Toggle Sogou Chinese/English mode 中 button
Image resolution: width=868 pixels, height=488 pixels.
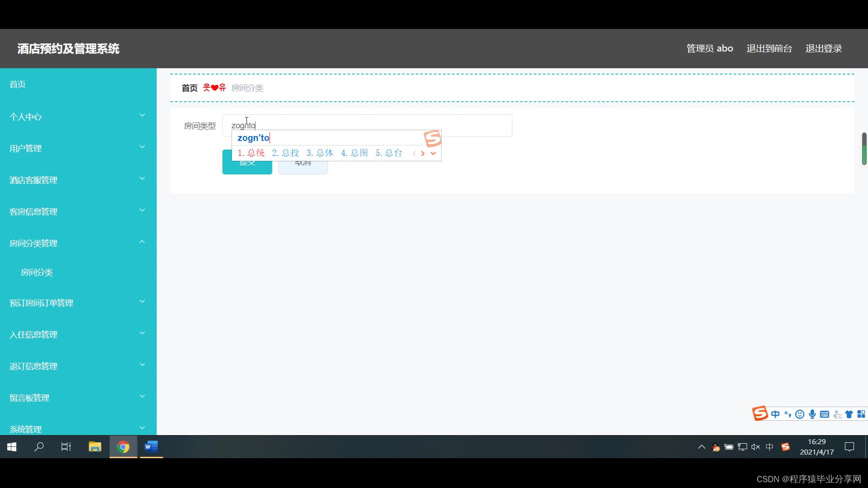point(775,414)
